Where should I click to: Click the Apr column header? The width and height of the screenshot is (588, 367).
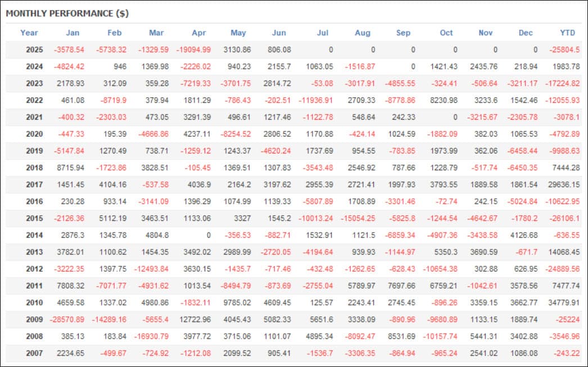[x=199, y=33]
